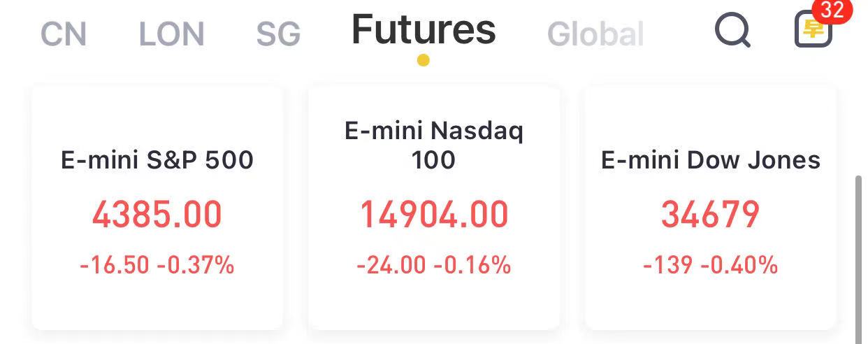Tap the red 32 notification badge
Image resolution: width=868 pixels, height=344 pixels.
[x=833, y=10]
